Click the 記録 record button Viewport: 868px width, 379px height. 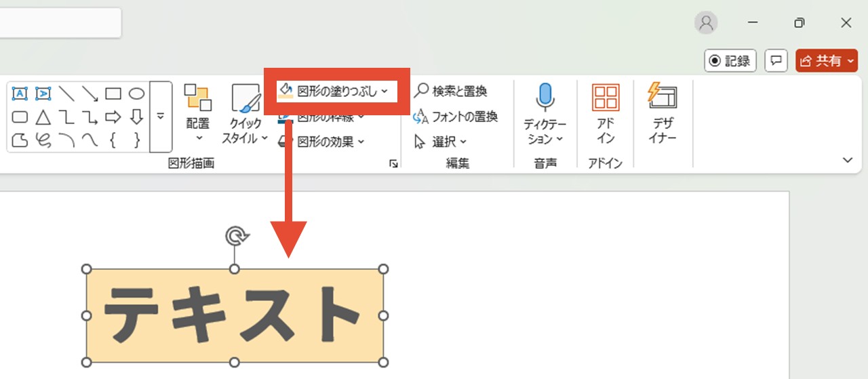pos(730,61)
